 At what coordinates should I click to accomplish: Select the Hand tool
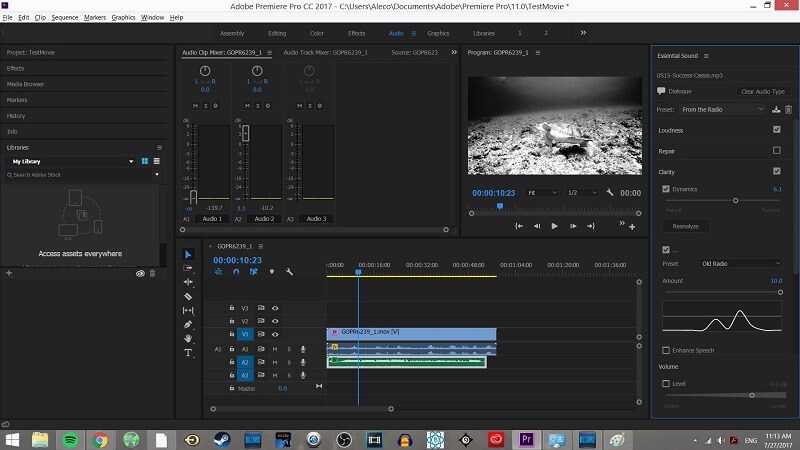(x=188, y=338)
